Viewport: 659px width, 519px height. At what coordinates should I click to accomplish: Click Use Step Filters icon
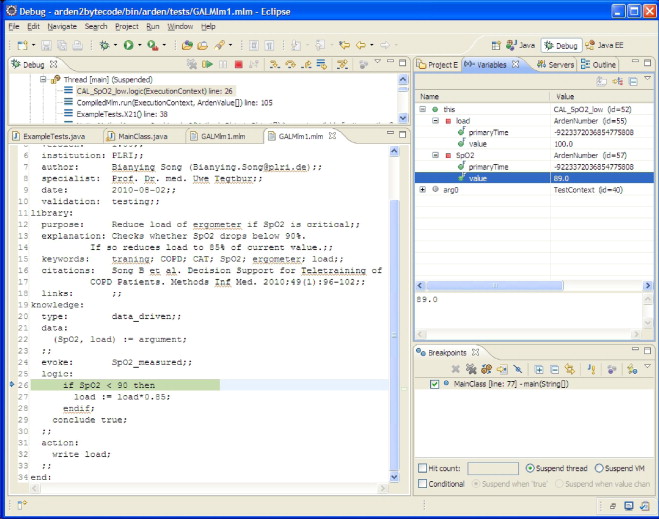343,64
